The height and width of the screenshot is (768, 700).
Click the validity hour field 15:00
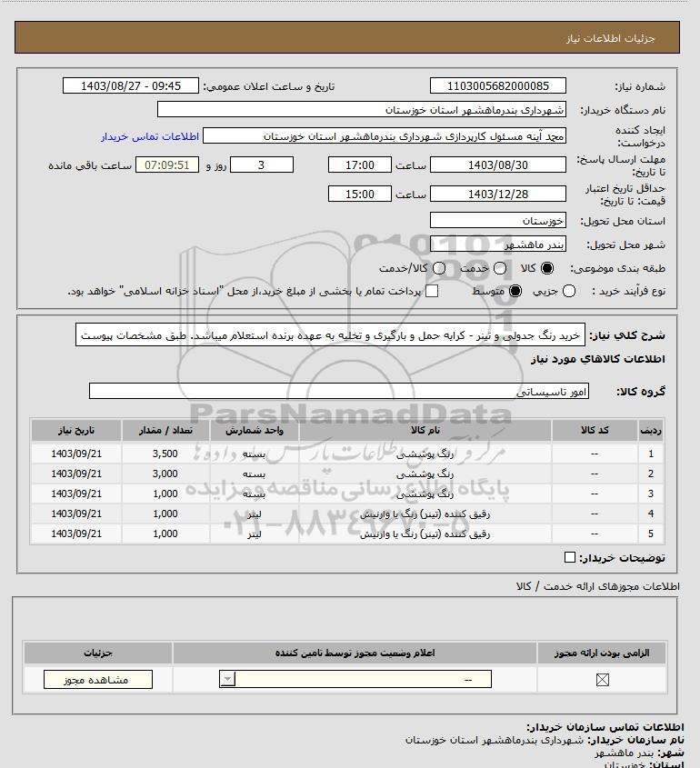pos(360,194)
